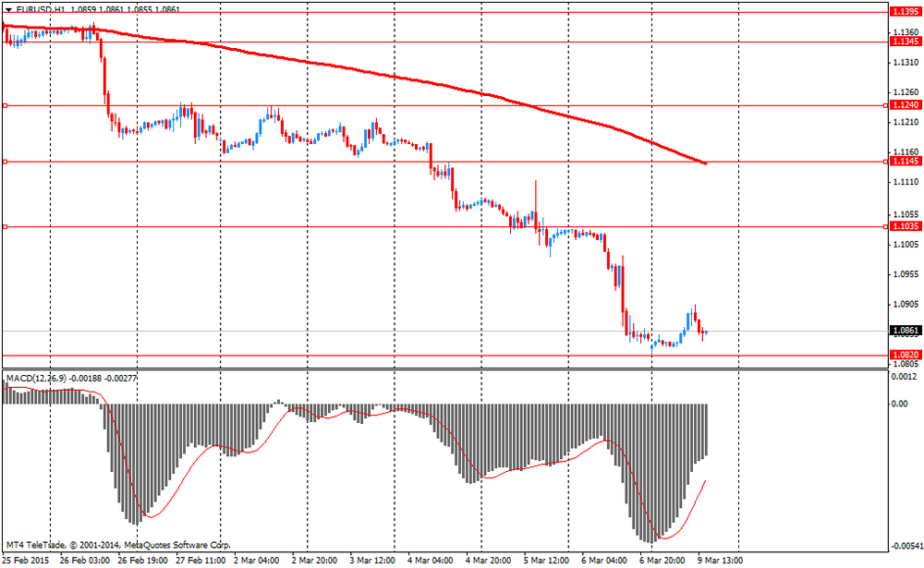The width and height of the screenshot is (924, 568).
Task: Click the 4 Mar 04:00 time label
Action: [431, 561]
